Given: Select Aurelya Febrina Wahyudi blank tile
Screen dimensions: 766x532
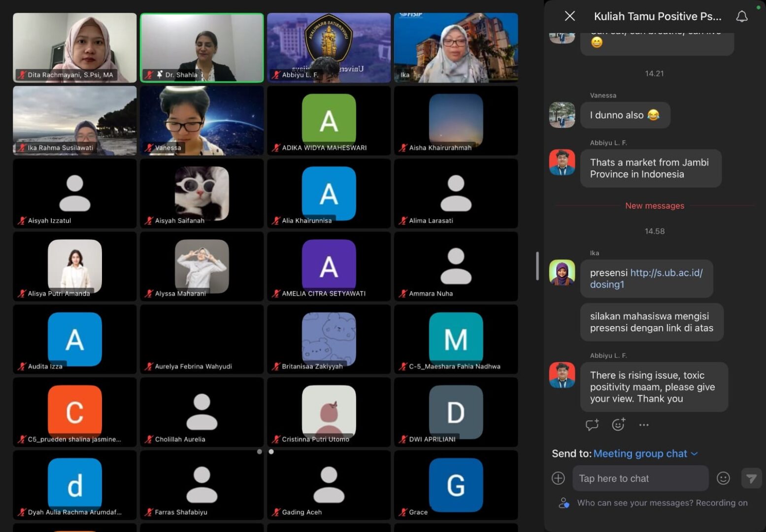Looking at the screenshot, I should [202, 339].
